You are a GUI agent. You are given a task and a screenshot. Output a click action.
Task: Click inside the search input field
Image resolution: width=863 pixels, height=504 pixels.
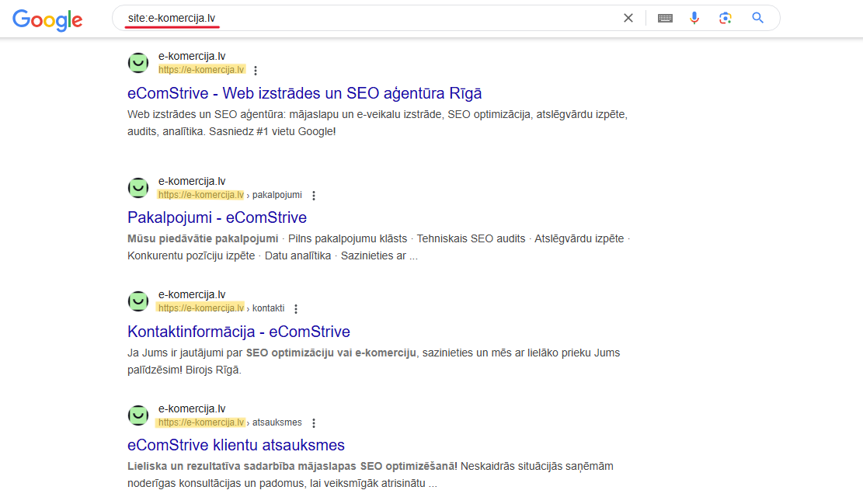coord(350,17)
